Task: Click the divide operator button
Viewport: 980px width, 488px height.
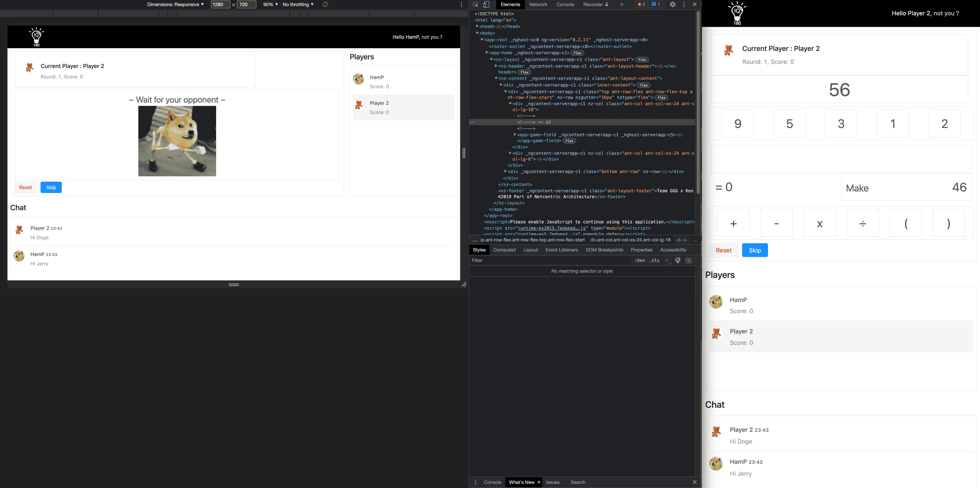Action: (x=863, y=223)
